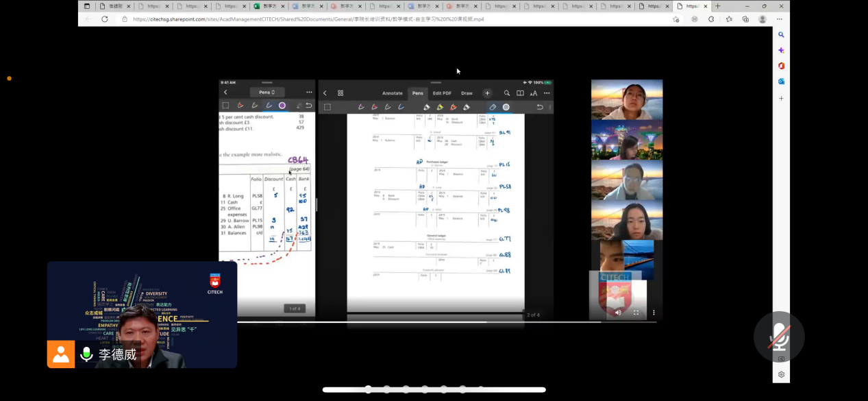Open the video's three-dot more options menu
This screenshot has height=401, width=868.
click(654, 313)
